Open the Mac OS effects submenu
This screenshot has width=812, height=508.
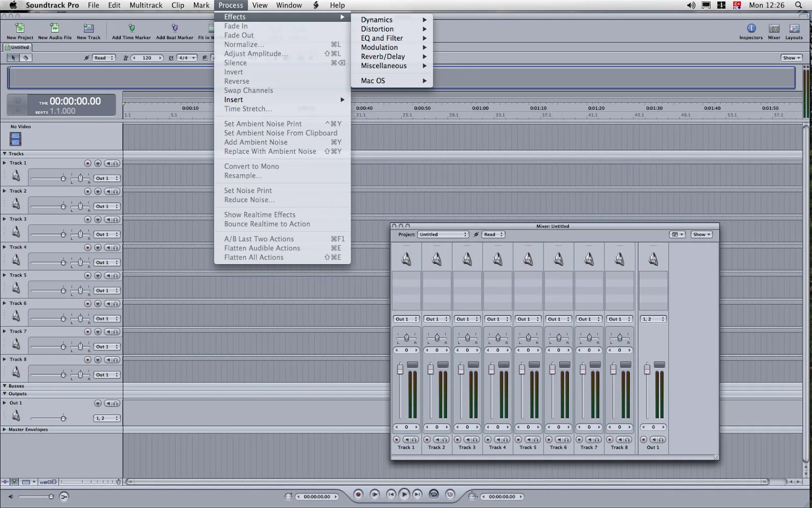(392, 81)
